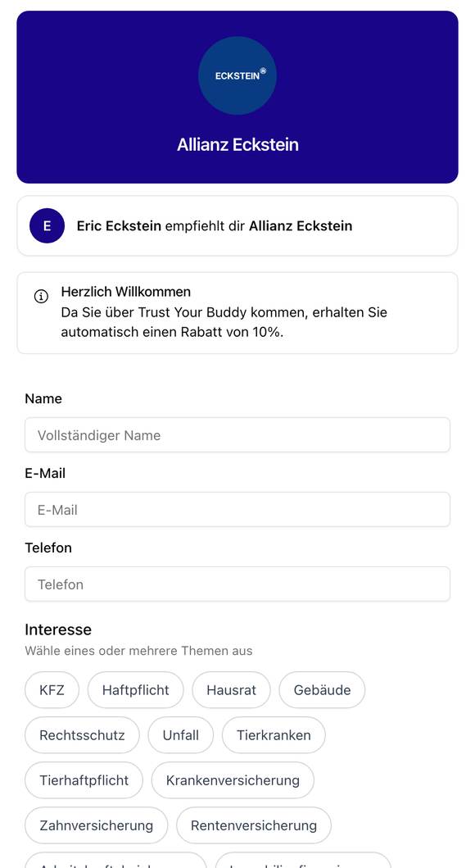Enable the Tierkranken interest chip
The width and height of the screenshot is (475, 868).
click(274, 735)
